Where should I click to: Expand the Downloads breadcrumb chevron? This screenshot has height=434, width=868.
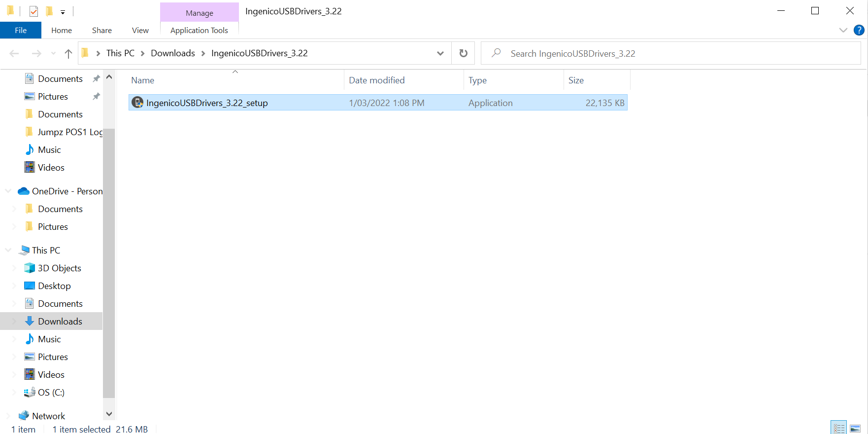pos(203,53)
